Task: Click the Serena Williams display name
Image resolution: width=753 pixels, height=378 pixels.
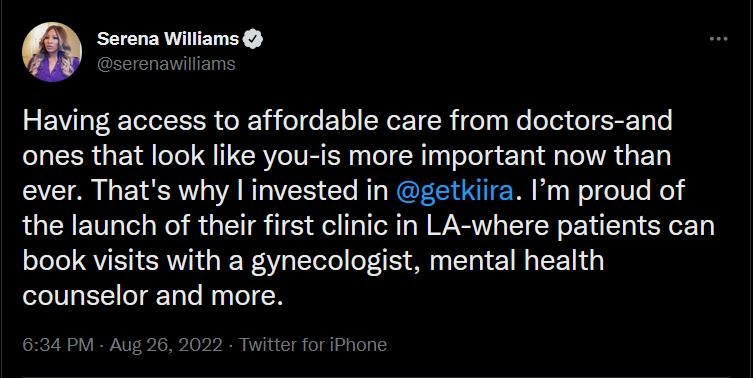Action: (168, 39)
